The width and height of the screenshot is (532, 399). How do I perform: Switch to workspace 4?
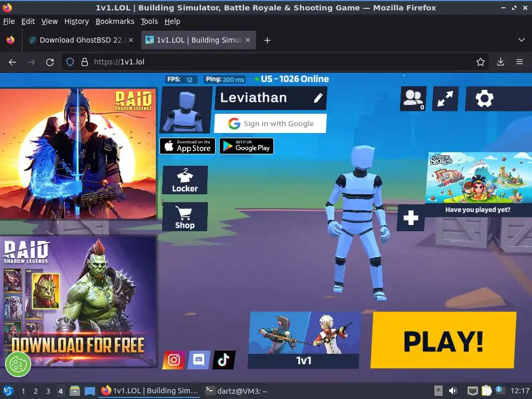tap(60, 391)
